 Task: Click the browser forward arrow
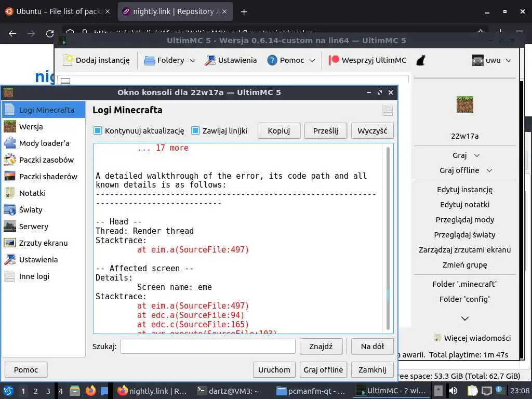tap(31, 34)
